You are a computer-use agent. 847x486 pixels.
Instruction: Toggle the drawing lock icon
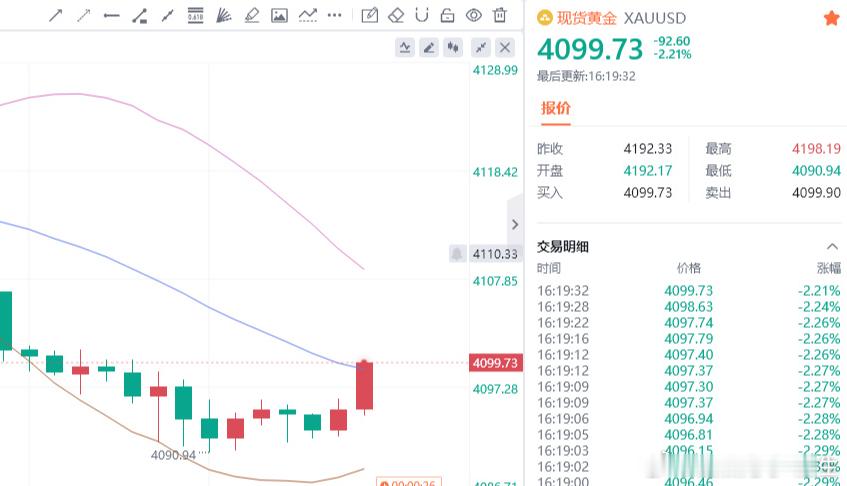point(447,15)
